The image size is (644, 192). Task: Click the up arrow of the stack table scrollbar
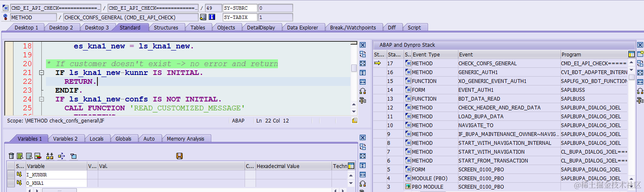click(x=631, y=62)
